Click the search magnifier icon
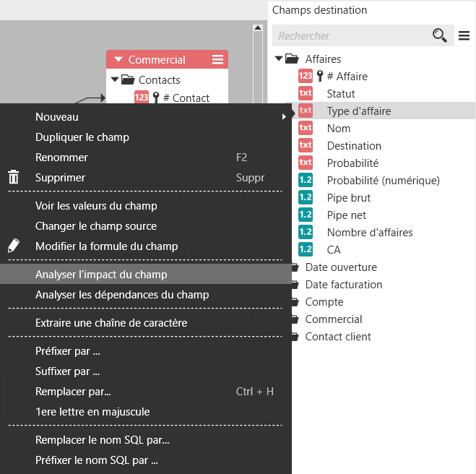 pos(439,35)
